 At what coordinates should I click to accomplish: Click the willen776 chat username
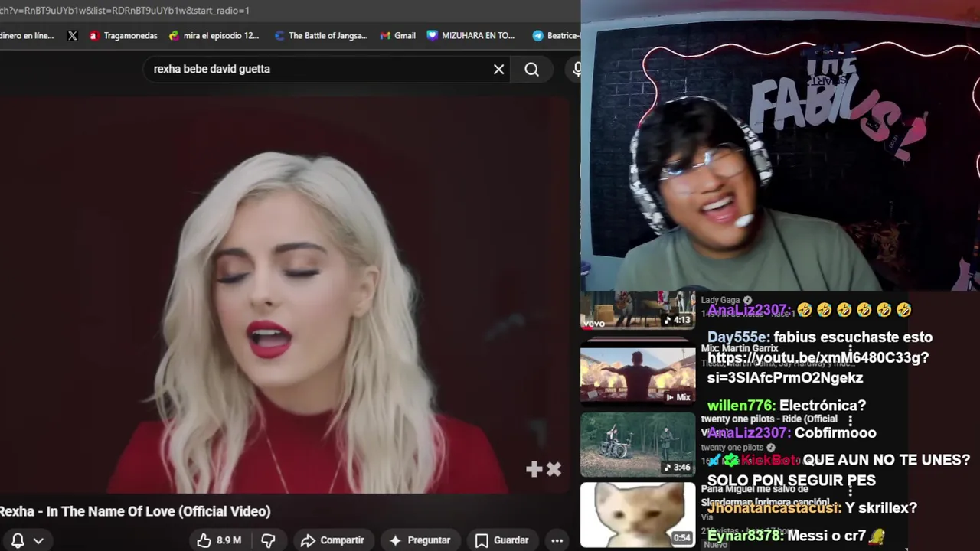pyautogui.click(x=741, y=406)
